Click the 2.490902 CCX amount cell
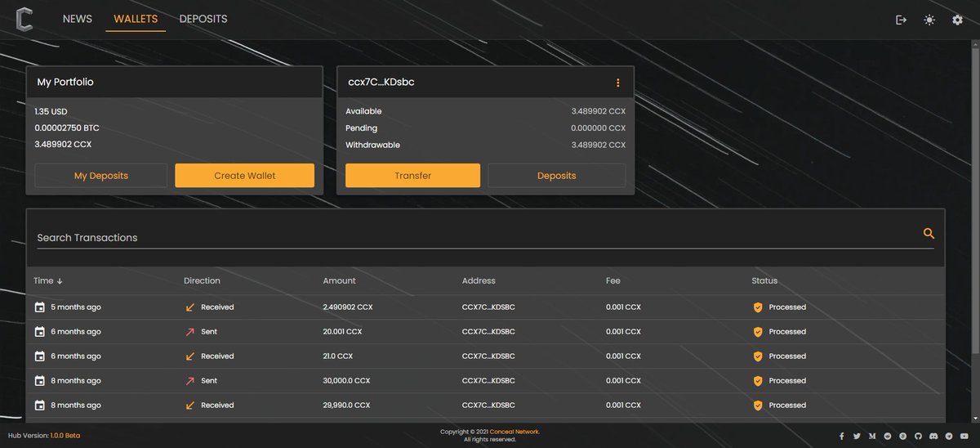980x448 pixels. (x=348, y=307)
